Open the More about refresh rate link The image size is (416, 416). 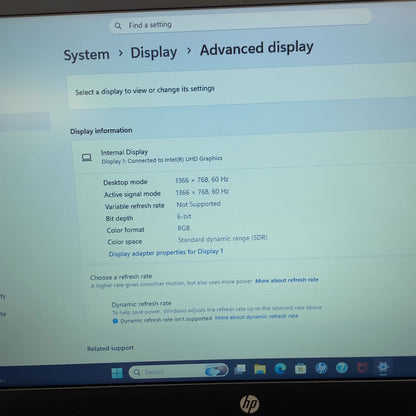287,280
